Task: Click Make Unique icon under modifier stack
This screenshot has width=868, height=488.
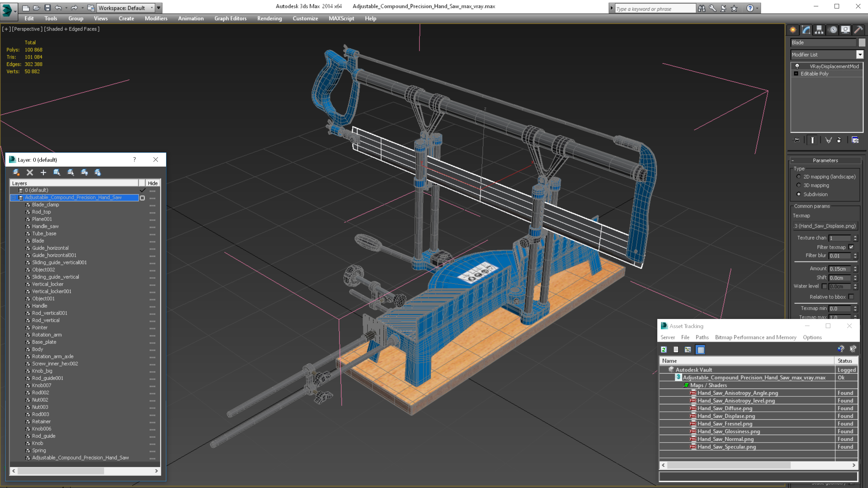Action: (828, 140)
